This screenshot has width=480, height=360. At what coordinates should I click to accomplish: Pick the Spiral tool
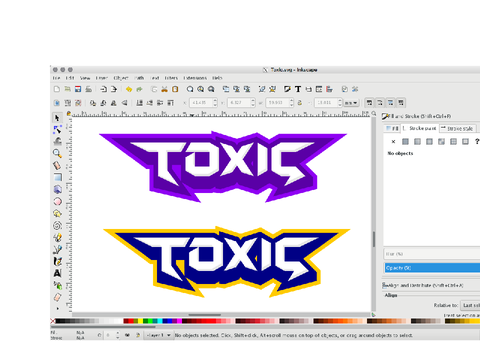pyautogui.click(x=57, y=226)
